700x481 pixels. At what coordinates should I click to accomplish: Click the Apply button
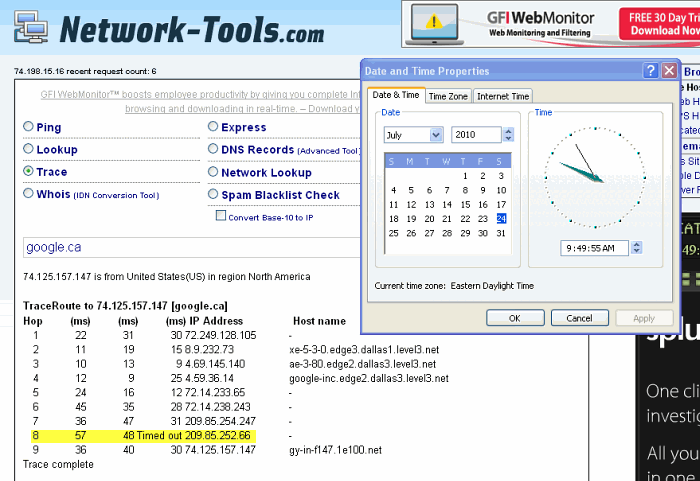(644, 318)
